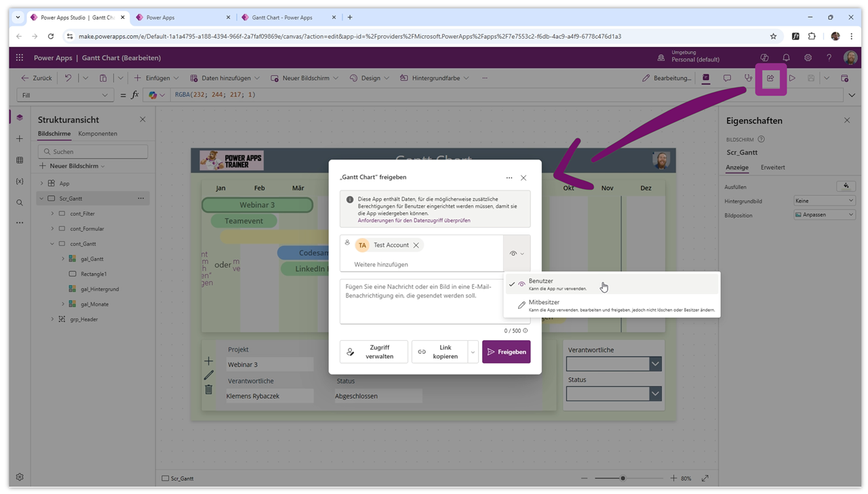Image resolution: width=868 pixels, height=494 pixels.
Task: Open the Anforderungen für den Datenzugriff überprüfen link
Action: click(414, 220)
